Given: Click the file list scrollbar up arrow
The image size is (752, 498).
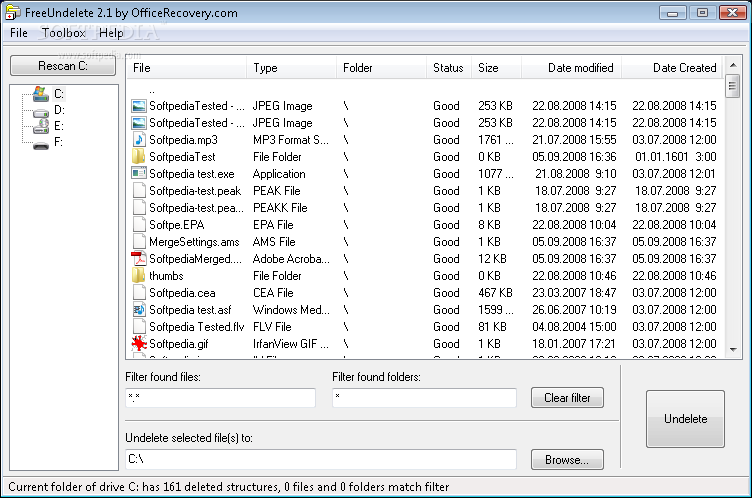Looking at the screenshot, I should point(733,65).
